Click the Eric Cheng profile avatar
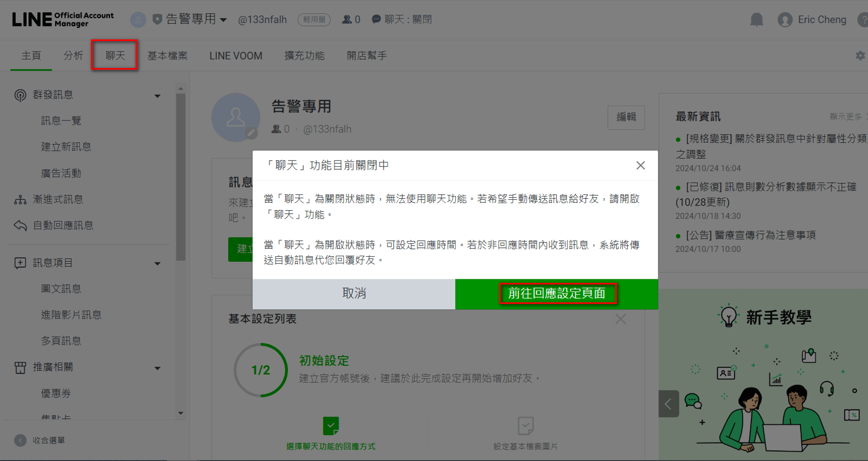The image size is (868, 461). (x=785, y=20)
